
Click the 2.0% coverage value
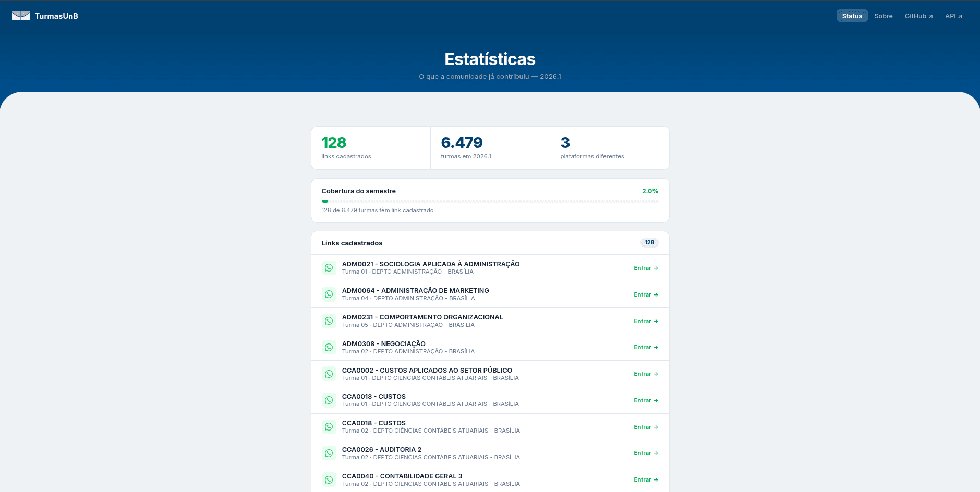(x=650, y=191)
